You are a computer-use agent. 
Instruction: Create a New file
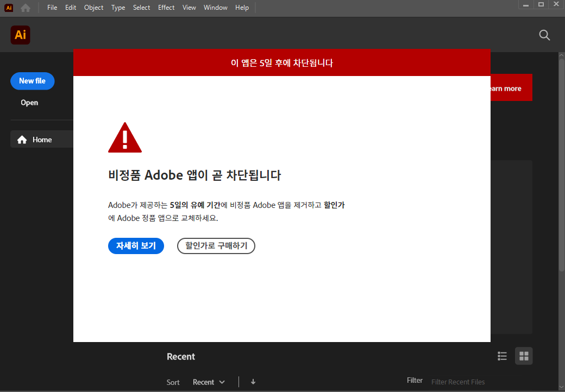(33, 81)
